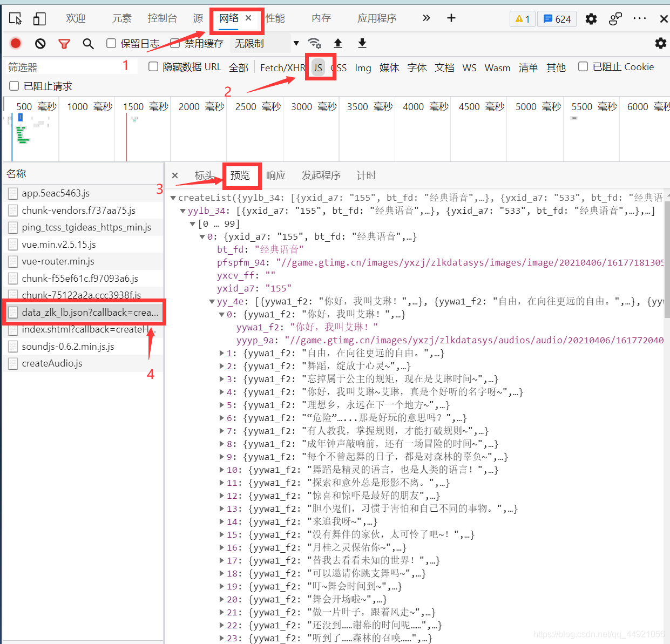Filter requests by Img type
The image size is (670, 644).
(x=363, y=67)
